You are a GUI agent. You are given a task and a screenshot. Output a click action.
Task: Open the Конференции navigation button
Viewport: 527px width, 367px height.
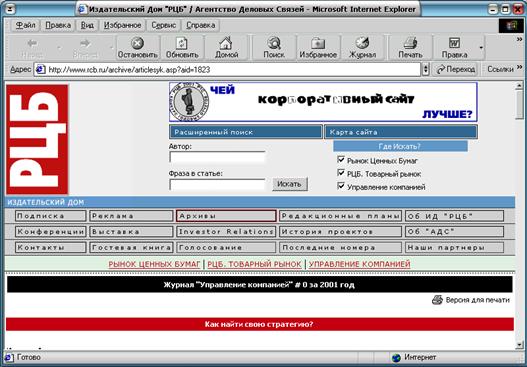point(50,232)
